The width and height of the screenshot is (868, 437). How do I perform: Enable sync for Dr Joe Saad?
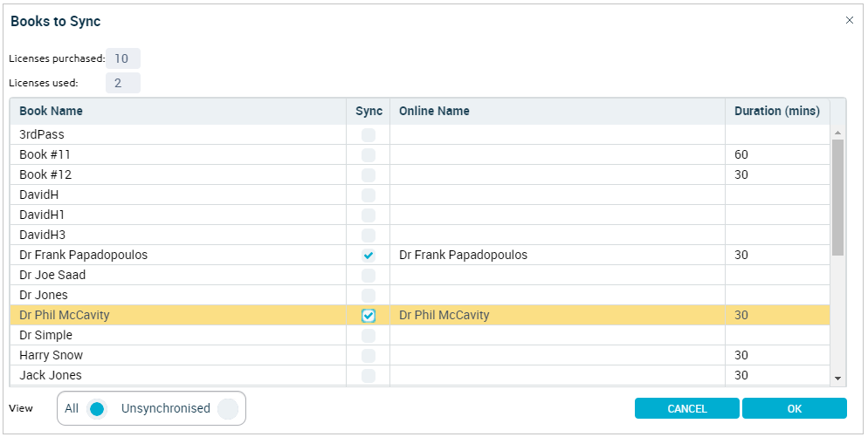pos(369,275)
